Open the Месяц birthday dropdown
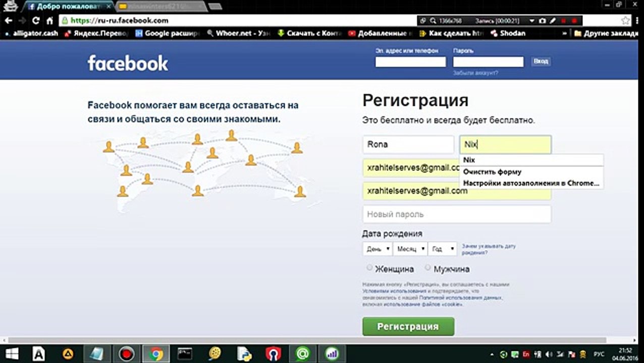 [410, 249]
